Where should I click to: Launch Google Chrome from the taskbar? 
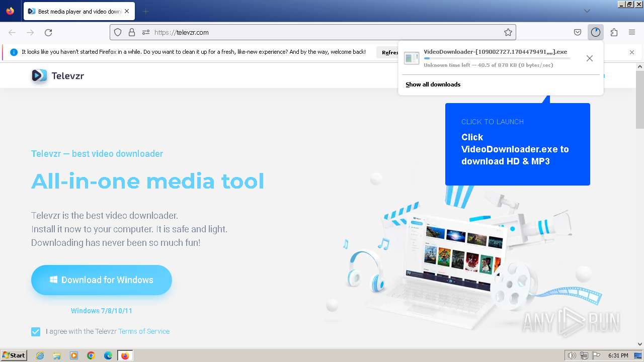coord(91,355)
